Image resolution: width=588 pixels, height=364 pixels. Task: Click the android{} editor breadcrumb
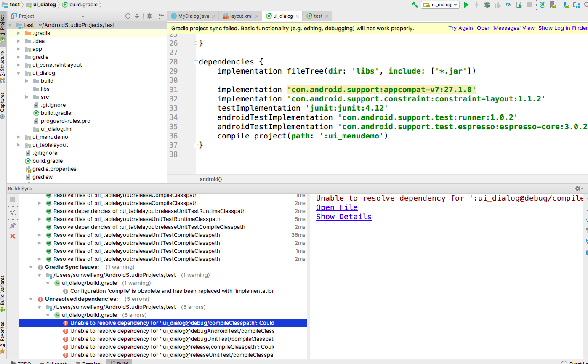[211, 179]
